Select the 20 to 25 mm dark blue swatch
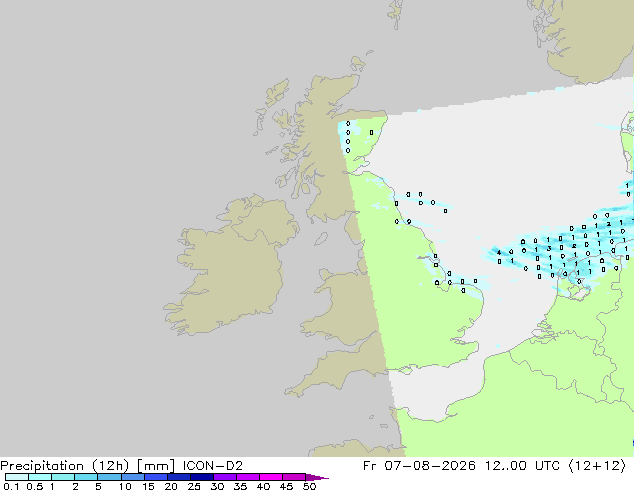634x490 pixels. click(x=179, y=477)
